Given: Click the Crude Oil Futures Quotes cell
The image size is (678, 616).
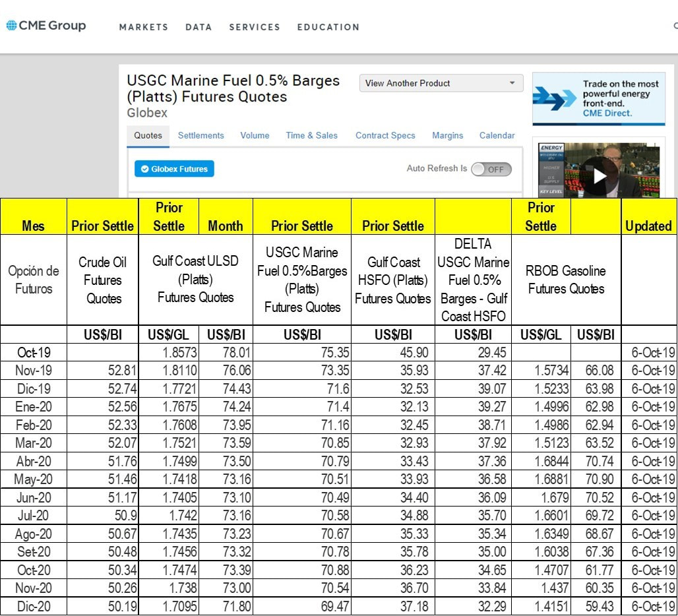Looking at the screenshot, I should [x=103, y=280].
